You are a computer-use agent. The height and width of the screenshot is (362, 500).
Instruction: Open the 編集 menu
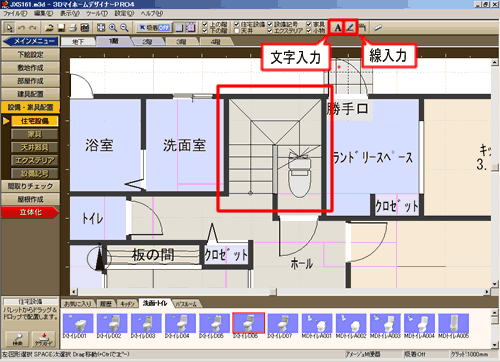tap(44, 13)
